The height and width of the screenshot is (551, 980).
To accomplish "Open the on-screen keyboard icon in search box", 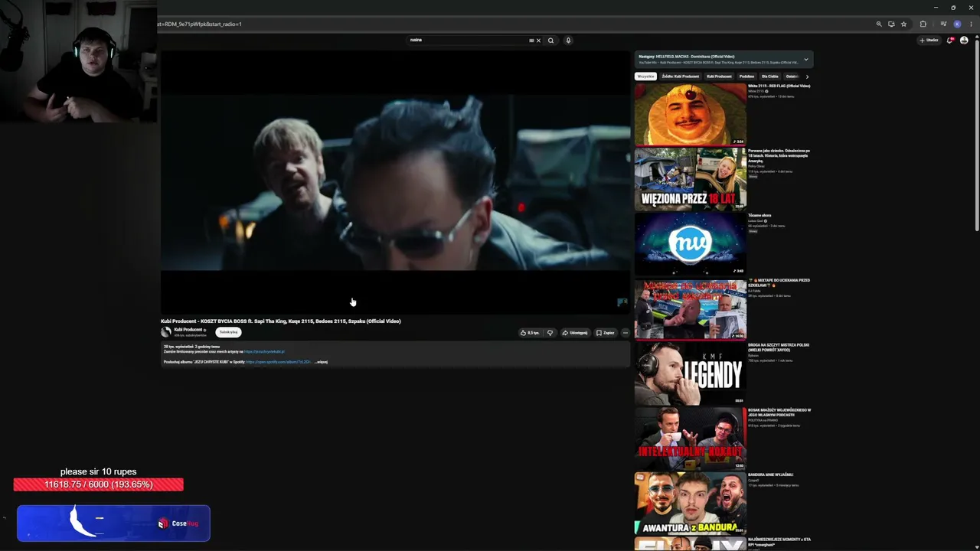I will coord(531,41).
